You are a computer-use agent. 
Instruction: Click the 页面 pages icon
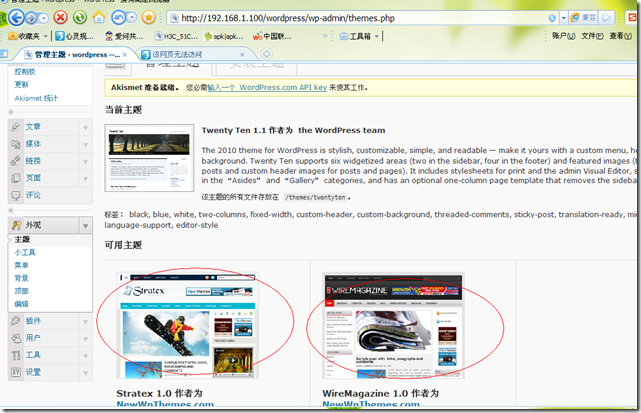click(x=16, y=178)
